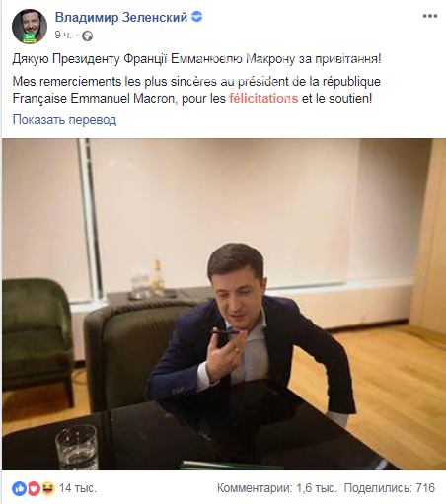Open the 9 ч. timestamp link

tap(63, 35)
